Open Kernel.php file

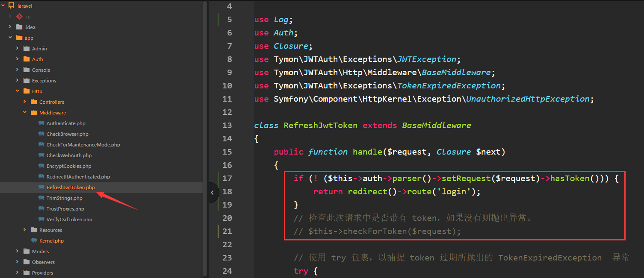(x=51, y=241)
